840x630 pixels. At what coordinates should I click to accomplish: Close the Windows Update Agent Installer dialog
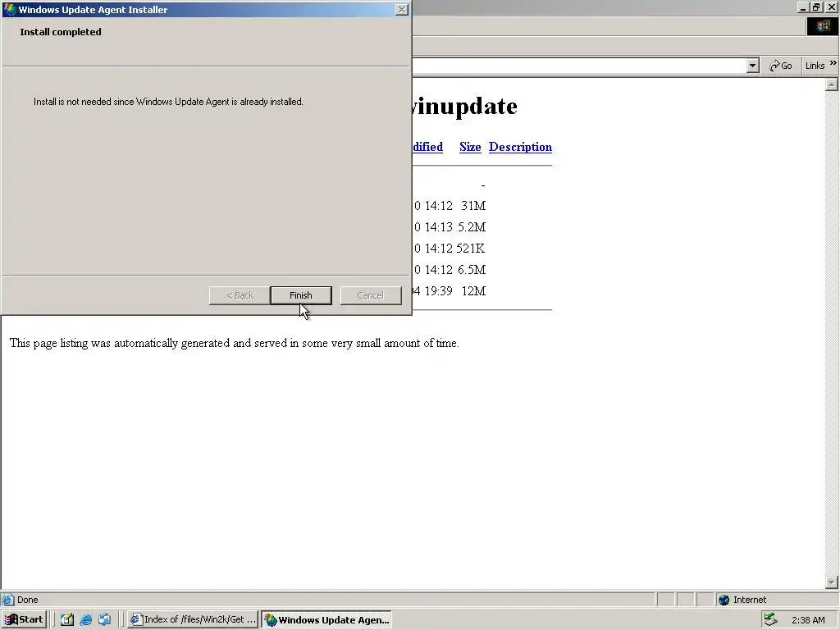(x=401, y=10)
